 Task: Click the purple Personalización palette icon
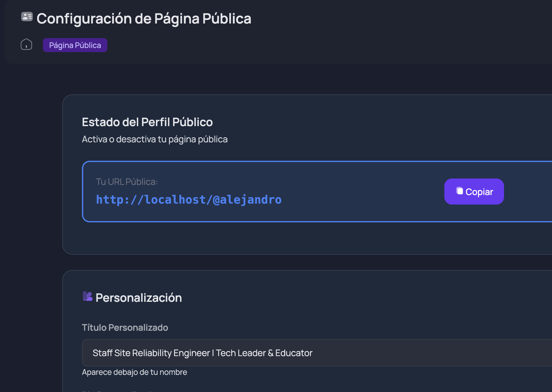[88, 297]
